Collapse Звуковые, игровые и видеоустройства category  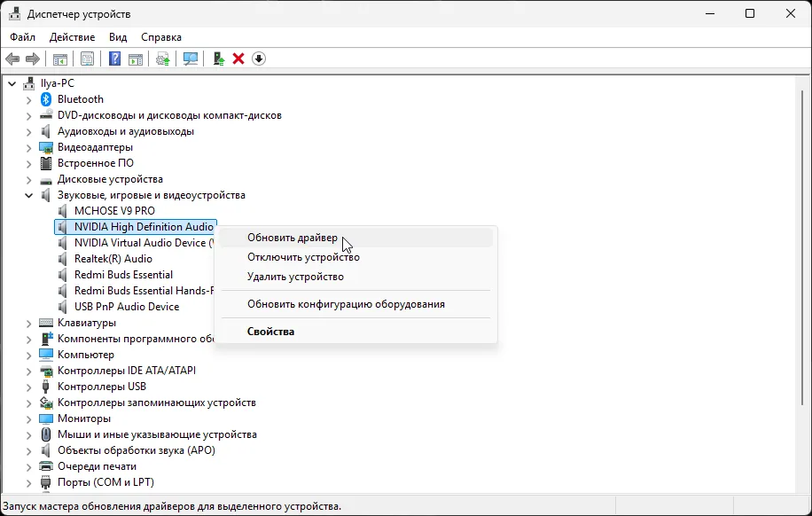(x=29, y=195)
